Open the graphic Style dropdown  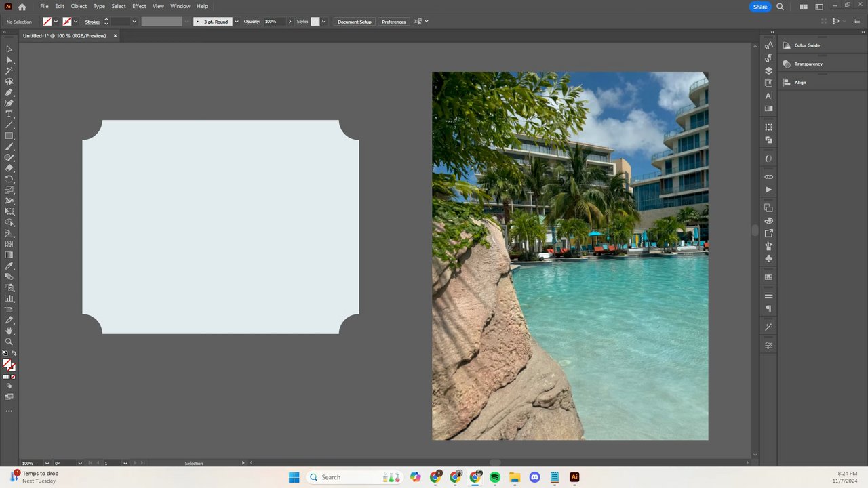coord(323,22)
